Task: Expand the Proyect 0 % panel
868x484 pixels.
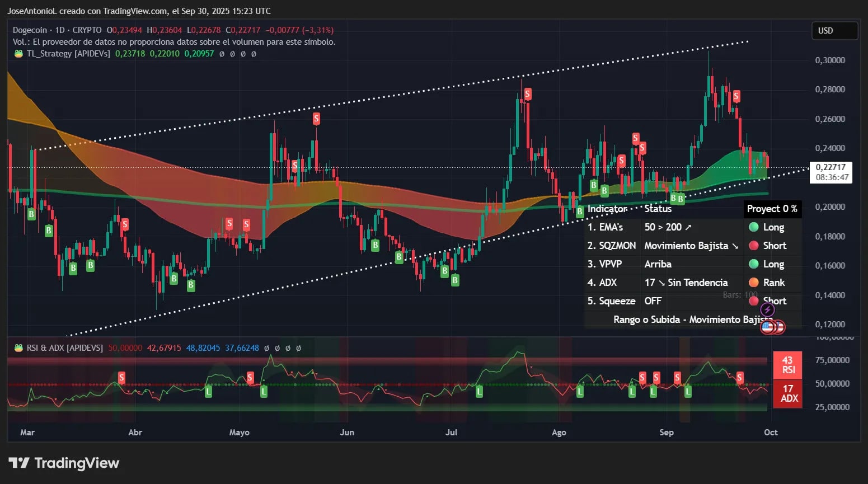Action: (772, 209)
